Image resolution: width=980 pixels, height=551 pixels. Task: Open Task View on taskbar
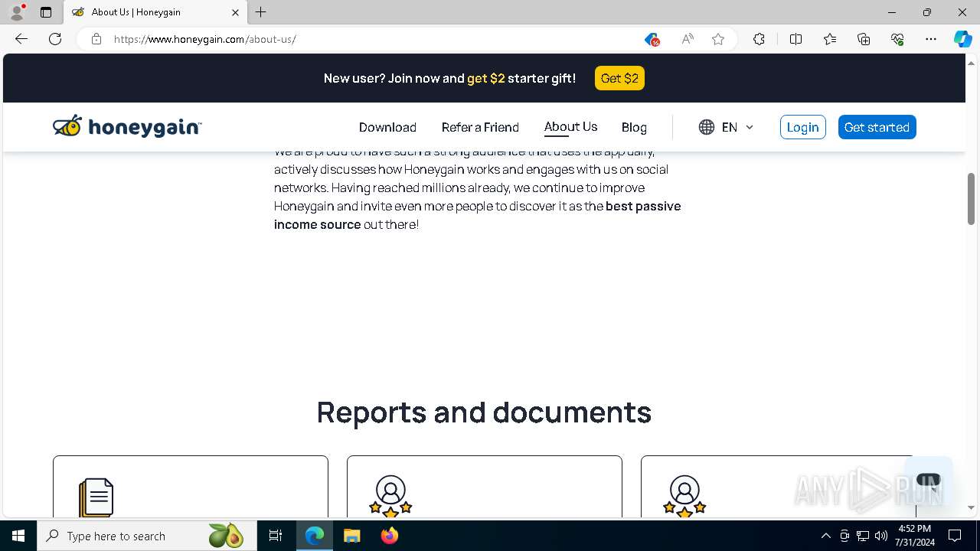click(x=276, y=536)
